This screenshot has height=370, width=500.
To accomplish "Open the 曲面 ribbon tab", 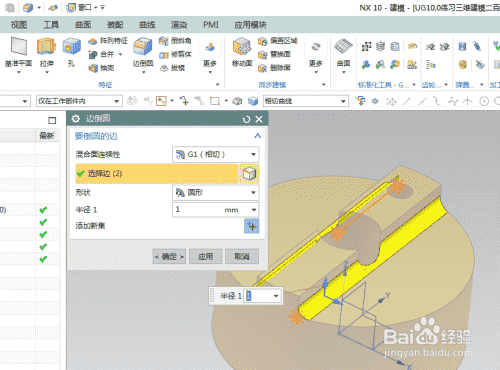I will coord(83,25).
